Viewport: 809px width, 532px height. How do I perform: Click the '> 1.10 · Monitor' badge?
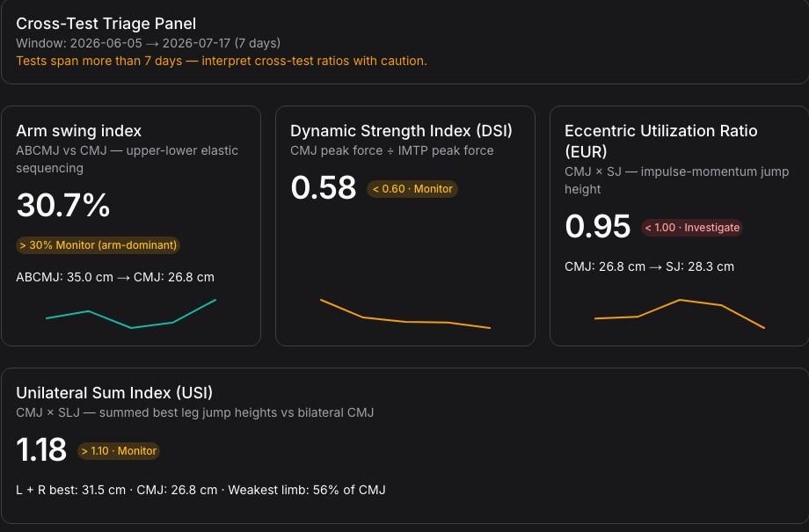click(119, 451)
